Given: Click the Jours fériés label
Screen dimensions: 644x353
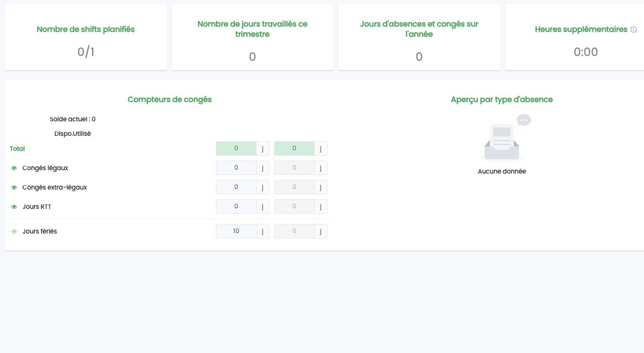Looking at the screenshot, I should [x=40, y=232].
